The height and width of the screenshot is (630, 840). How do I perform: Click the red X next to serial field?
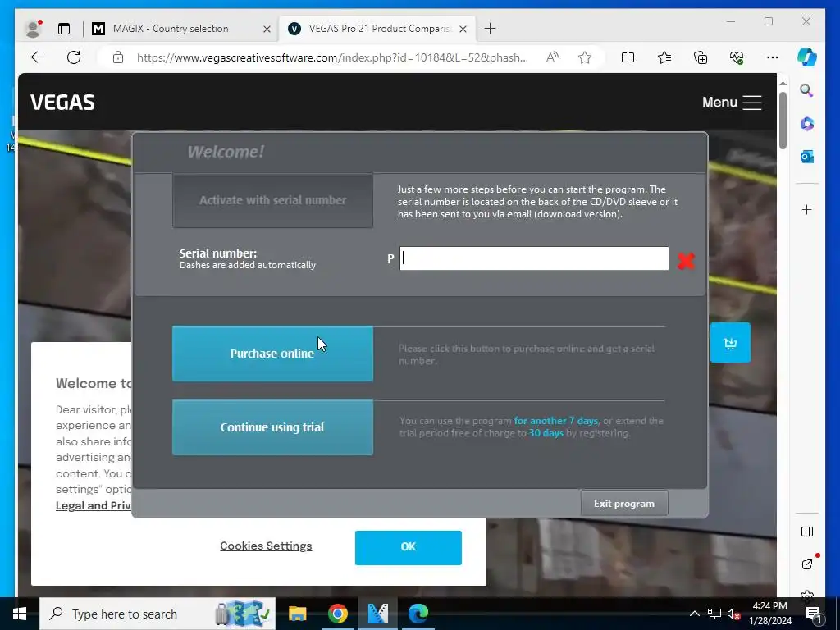(686, 260)
